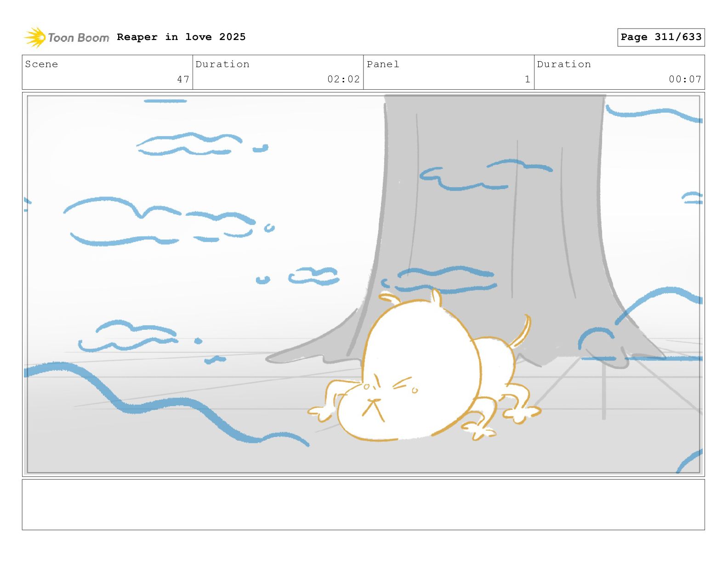Click the panel duration value '00:07'
The image size is (728, 563).
point(685,79)
